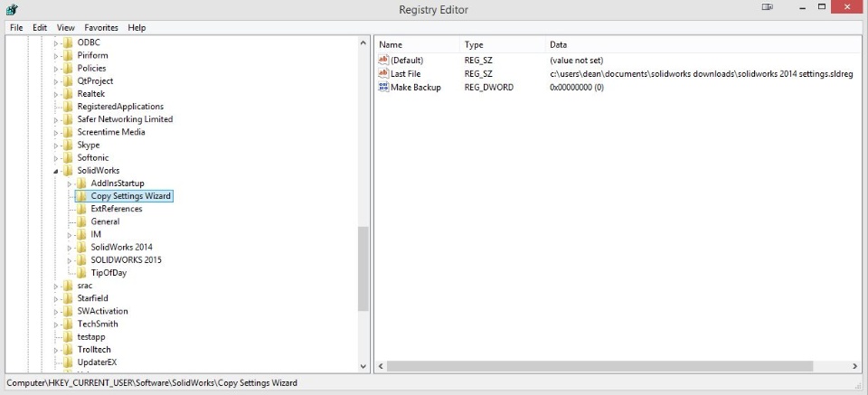Click the Safer Networking Limited folder icon
Screen dimensions: 868x395
(x=68, y=119)
